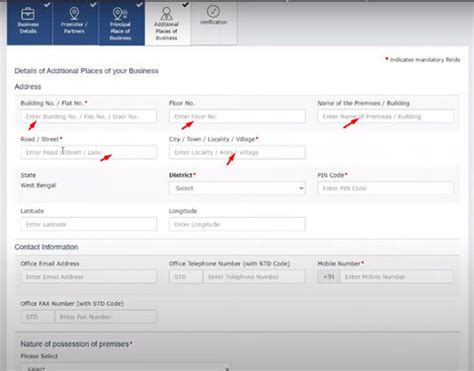Click the PIN Code field

[x=386, y=188]
